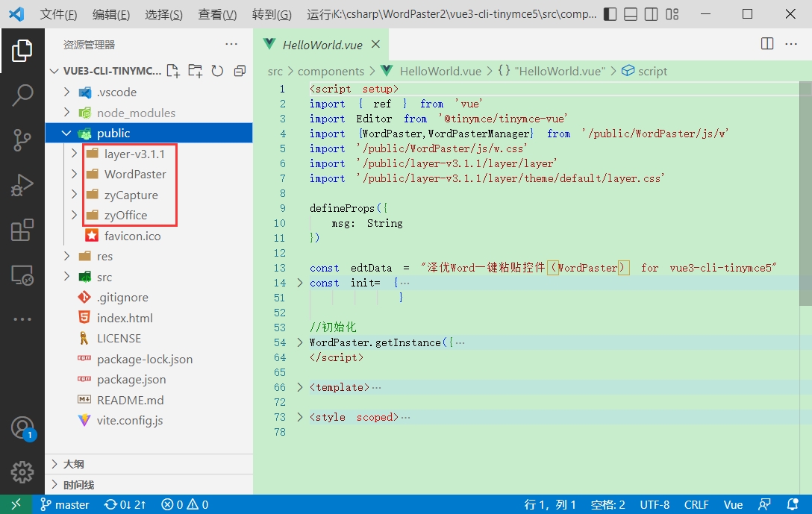Screen dimensions: 812x514
Task: Toggle the primary side bar layout button
Action: pos(610,14)
